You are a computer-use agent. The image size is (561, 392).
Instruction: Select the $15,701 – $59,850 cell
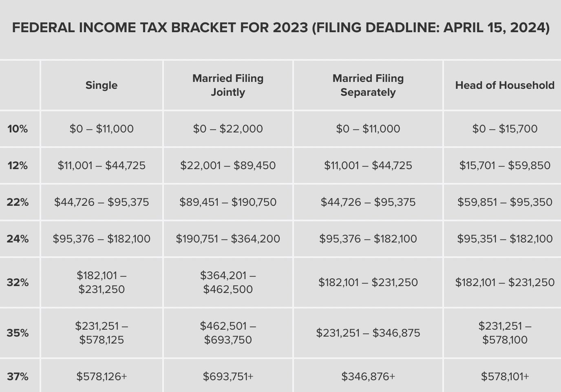coord(505,165)
